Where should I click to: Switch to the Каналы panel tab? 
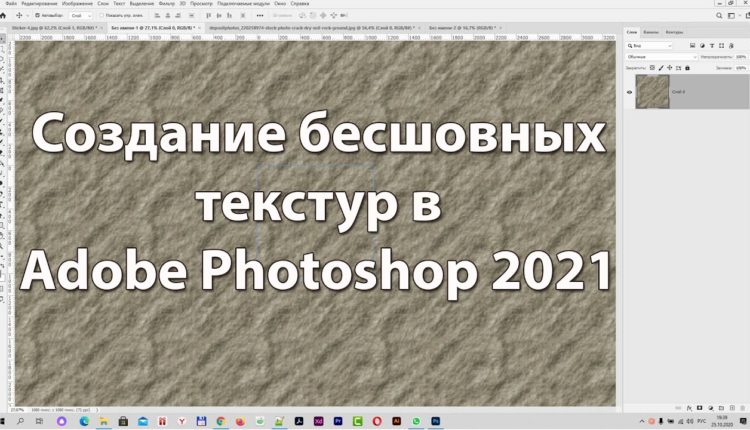pos(651,32)
